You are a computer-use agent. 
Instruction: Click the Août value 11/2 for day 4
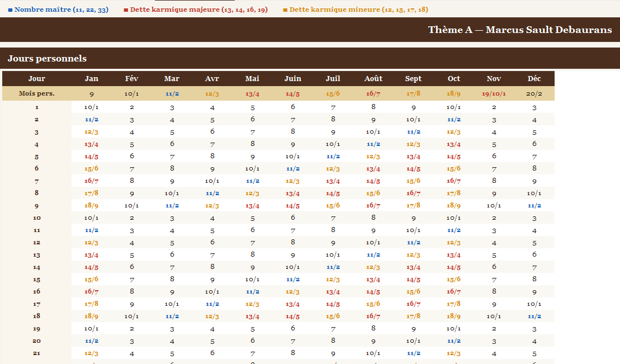373,144
